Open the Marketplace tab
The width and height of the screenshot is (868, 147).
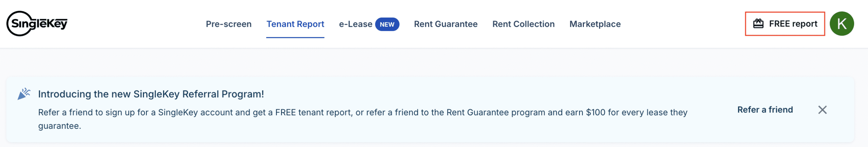point(595,24)
